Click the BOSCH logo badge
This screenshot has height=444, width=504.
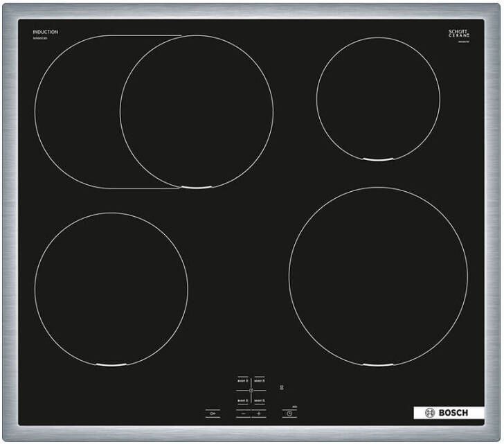[x=449, y=413]
